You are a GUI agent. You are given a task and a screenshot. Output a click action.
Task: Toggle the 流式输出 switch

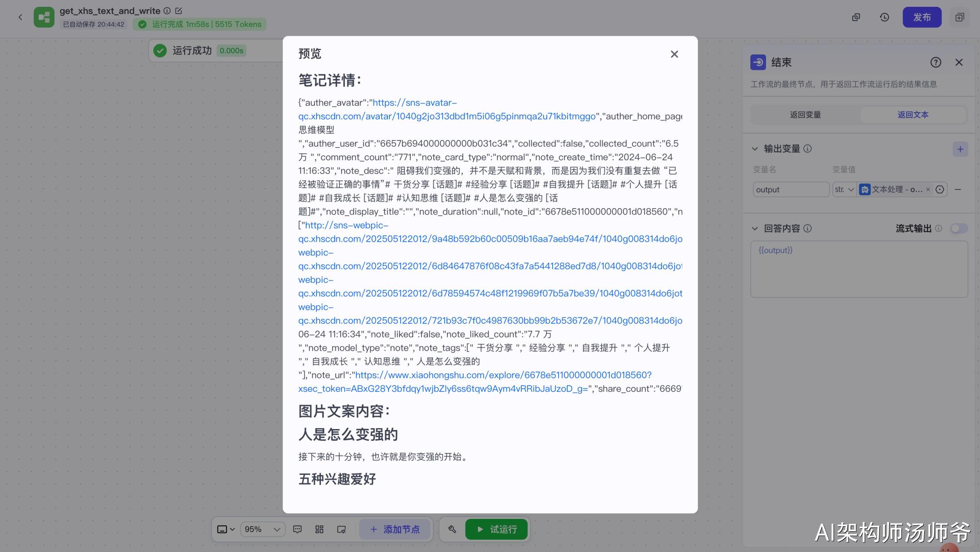click(959, 228)
